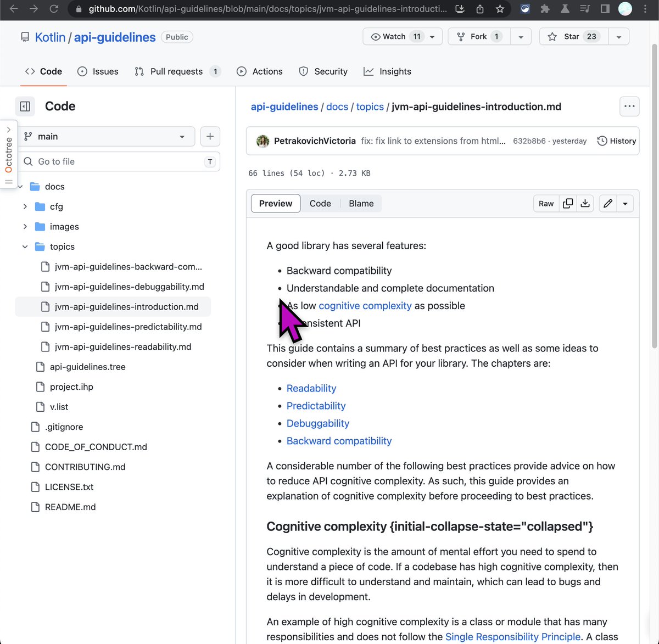The image size is (659, 644).
Task: Click the page vertical scrollbar
Action: (x=654, y=195)
